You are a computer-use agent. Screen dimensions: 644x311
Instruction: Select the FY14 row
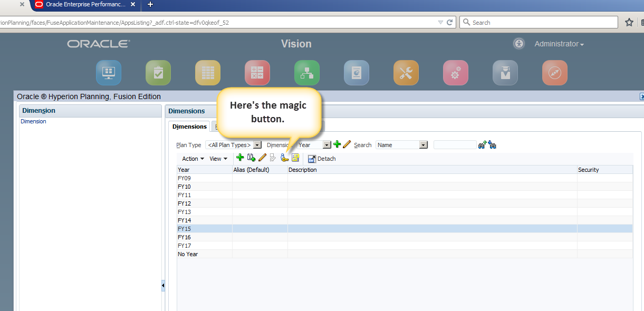click(x=405, y=220)
